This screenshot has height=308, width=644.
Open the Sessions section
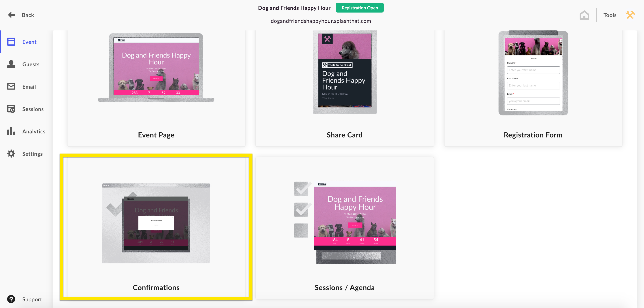click(33, 109)
